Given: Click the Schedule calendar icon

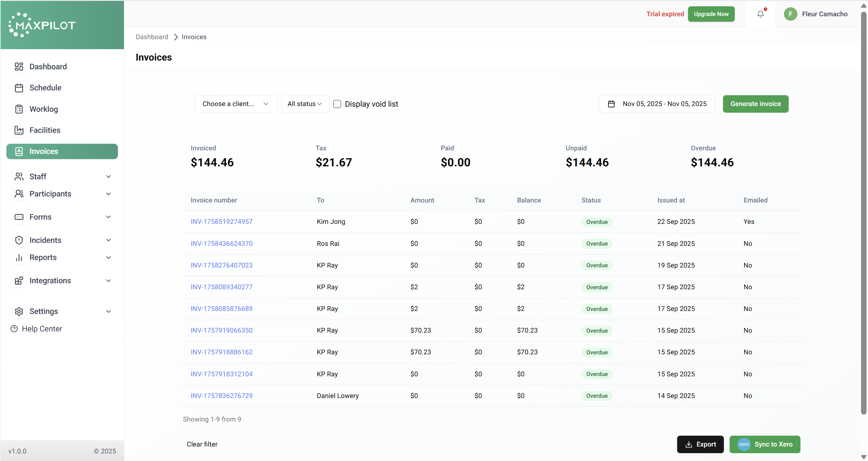Looking at the screenshot, I should [x=19, y=88].
